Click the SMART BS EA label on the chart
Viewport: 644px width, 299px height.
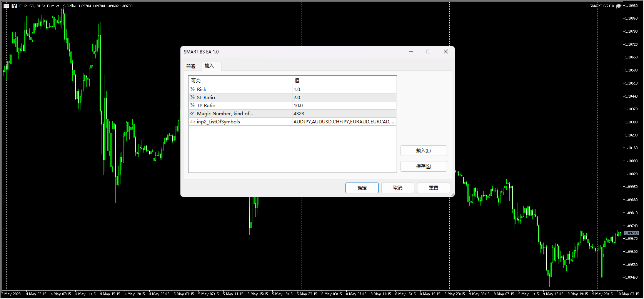tap(602, 6)
